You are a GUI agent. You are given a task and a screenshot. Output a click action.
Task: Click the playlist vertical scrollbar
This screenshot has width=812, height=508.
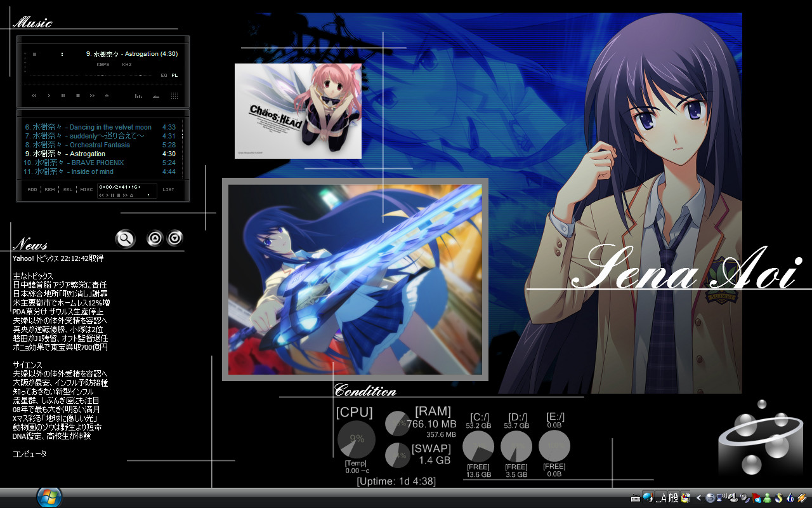click(183, 149)
